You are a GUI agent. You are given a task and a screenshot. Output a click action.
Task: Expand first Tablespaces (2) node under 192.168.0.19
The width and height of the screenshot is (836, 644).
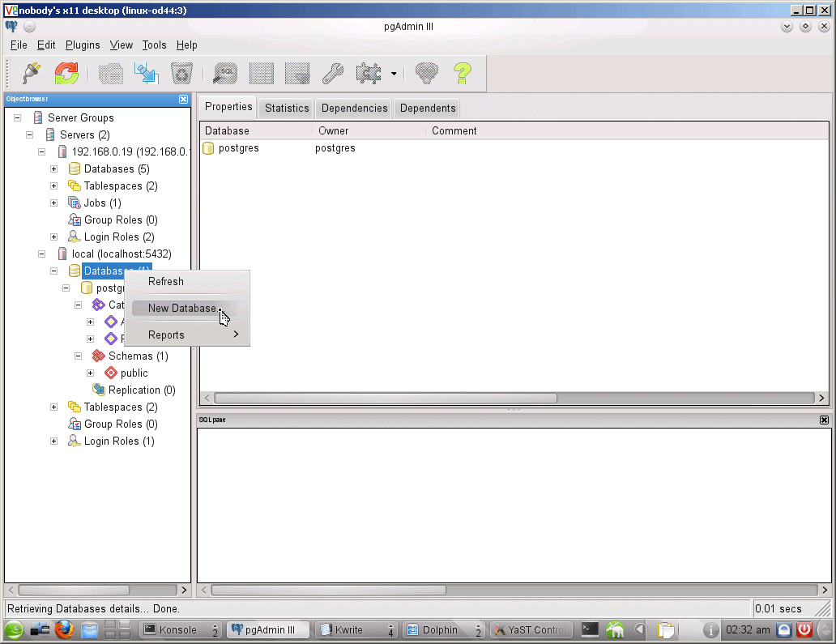pos(53,186)
